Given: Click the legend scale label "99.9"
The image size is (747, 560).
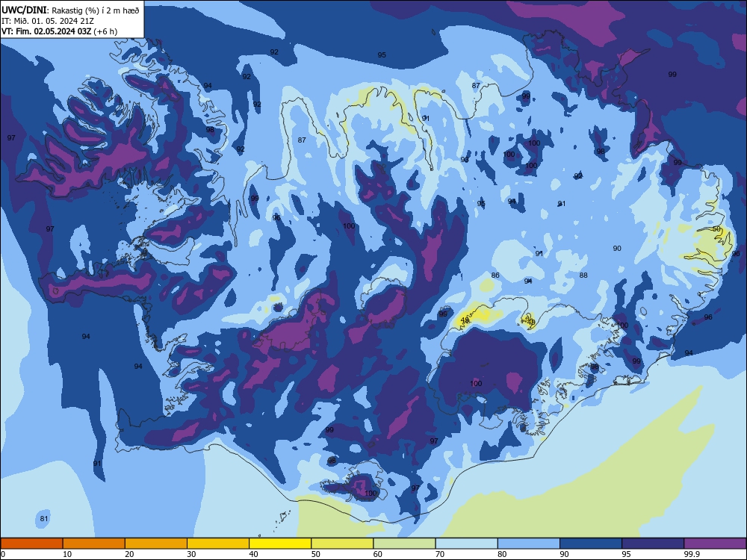Looking at the screenshot, I should click(x=691, y=554).
